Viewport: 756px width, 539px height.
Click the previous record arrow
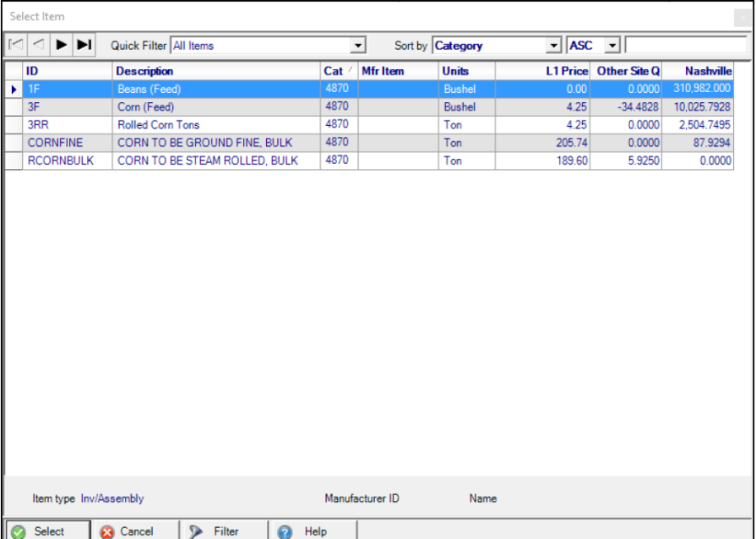(x=39, y=45)
